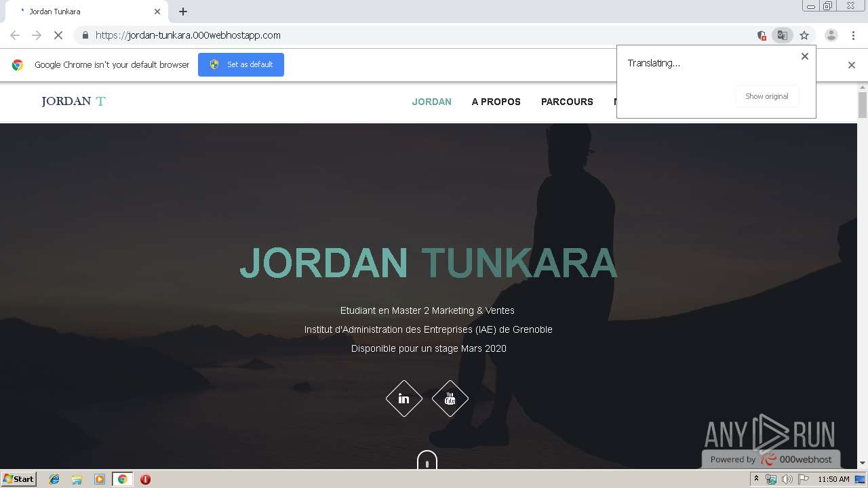Click the page scrollbar up arrow

tap(863, 87)
